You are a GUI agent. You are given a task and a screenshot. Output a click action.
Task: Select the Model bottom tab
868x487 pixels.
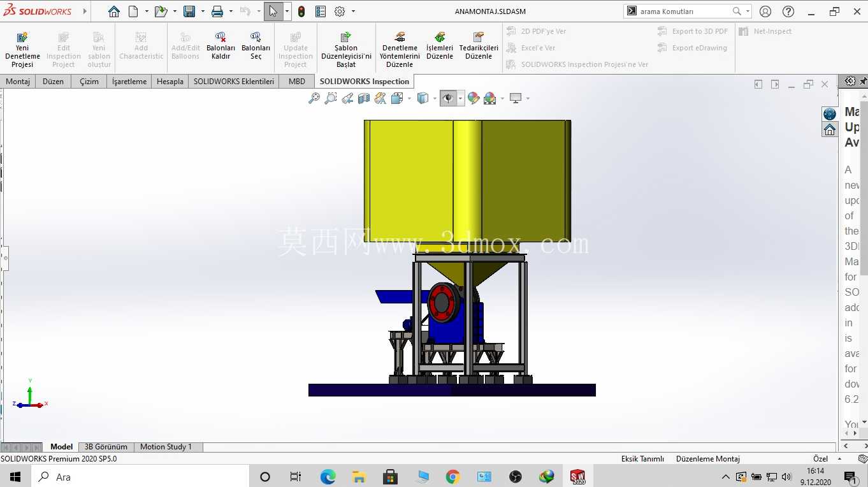tap(62, 447)
